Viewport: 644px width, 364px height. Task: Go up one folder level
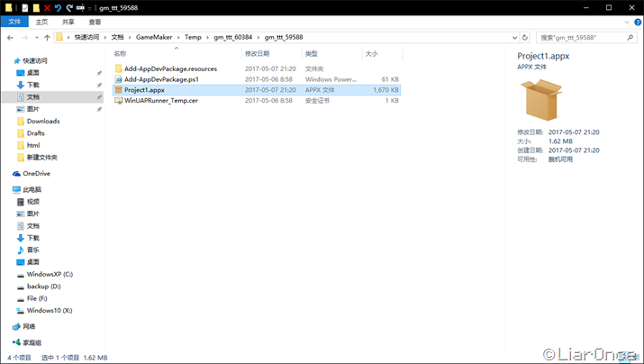pyautogui.click(x=47, y=37)
